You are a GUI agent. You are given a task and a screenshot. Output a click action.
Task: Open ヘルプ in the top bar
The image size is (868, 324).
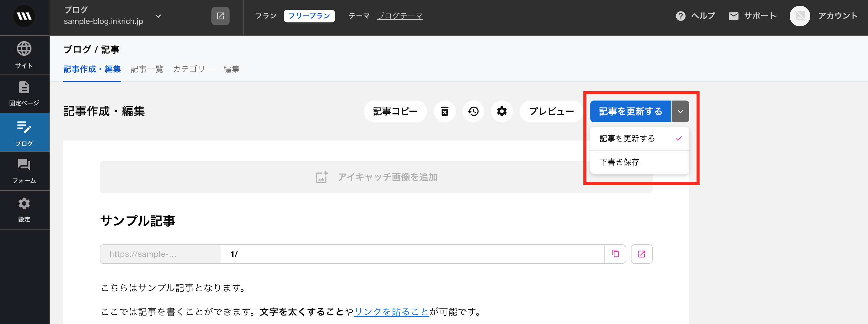[695, 16]
